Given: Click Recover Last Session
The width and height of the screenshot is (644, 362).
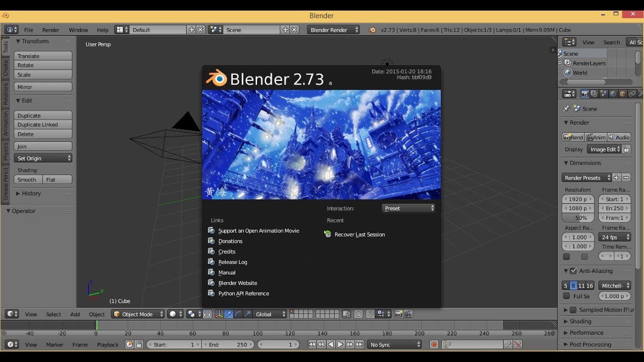Looking at the screenshot, I should pos(360,234).
